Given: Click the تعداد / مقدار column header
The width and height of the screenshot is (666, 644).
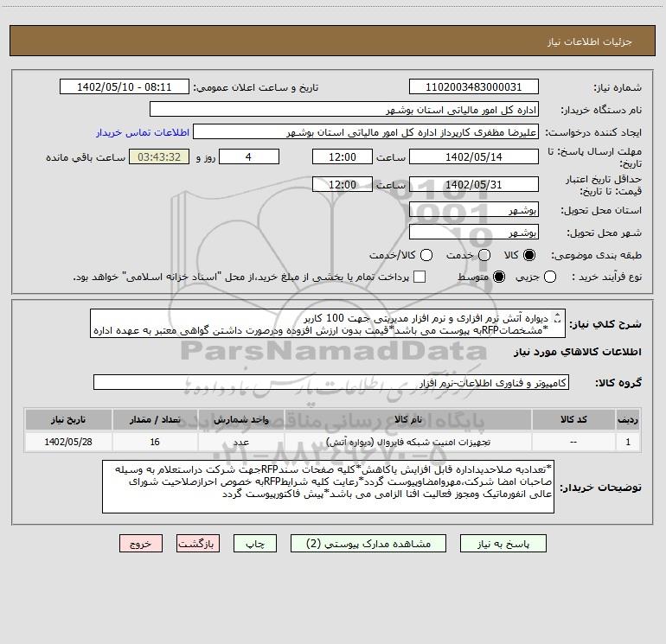Looking at the screenshot, I should coord(155,419).
